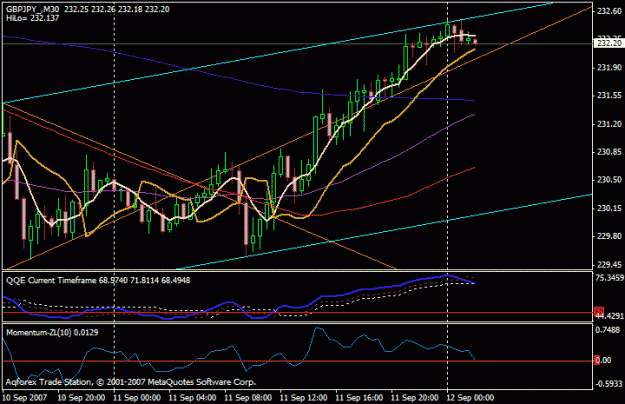Click the 10 Sep 20:00 time axis label
The image size is (625, 404).
(x=81, y=398)
